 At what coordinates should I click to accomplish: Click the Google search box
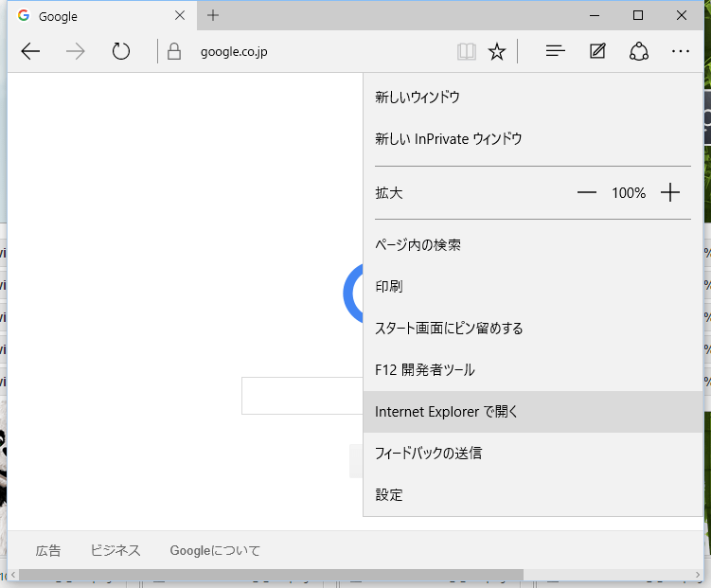tap(302, 396)
